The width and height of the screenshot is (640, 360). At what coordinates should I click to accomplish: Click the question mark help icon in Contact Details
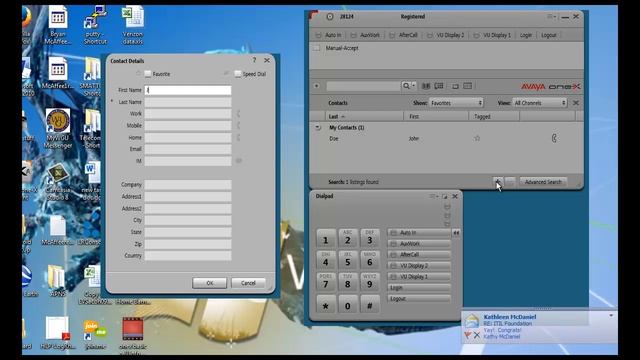254,60
